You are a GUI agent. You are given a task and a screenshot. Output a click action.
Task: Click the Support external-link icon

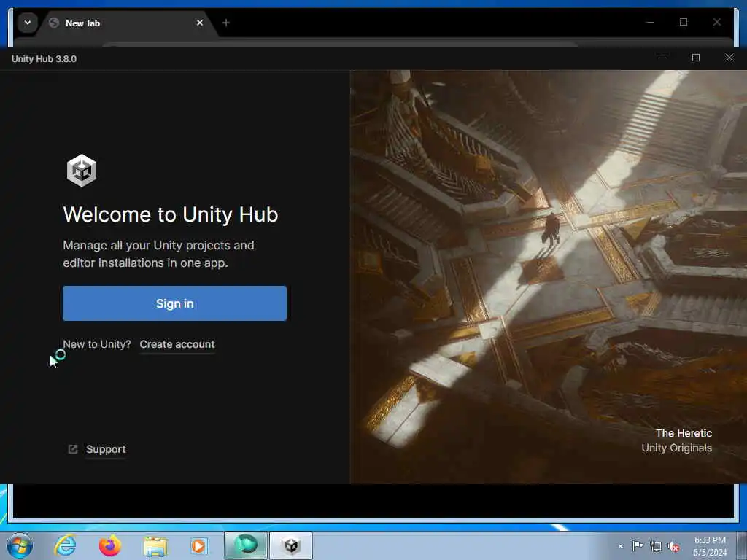(73, 449)
